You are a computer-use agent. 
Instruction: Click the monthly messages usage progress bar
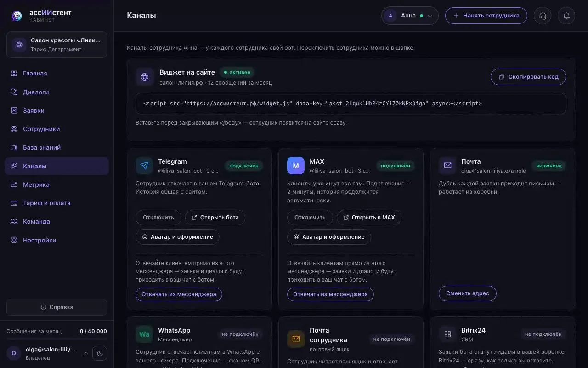click(57, 339)
